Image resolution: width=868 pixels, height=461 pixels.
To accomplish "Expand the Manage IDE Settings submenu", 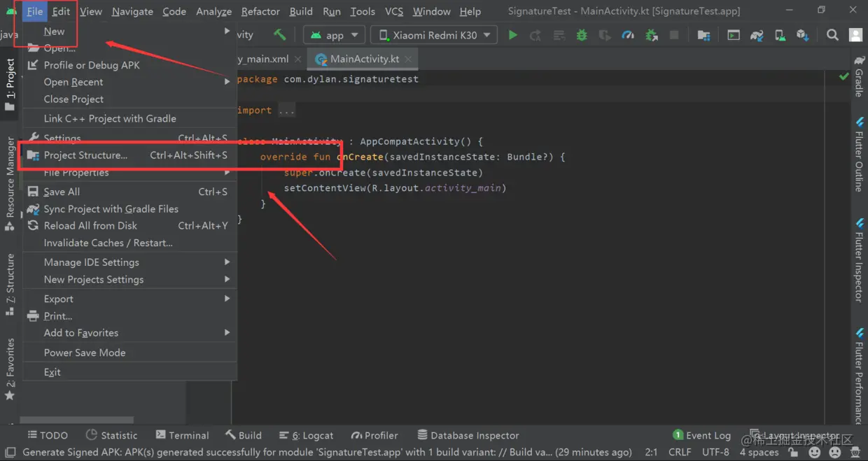I will pos(129,262).
